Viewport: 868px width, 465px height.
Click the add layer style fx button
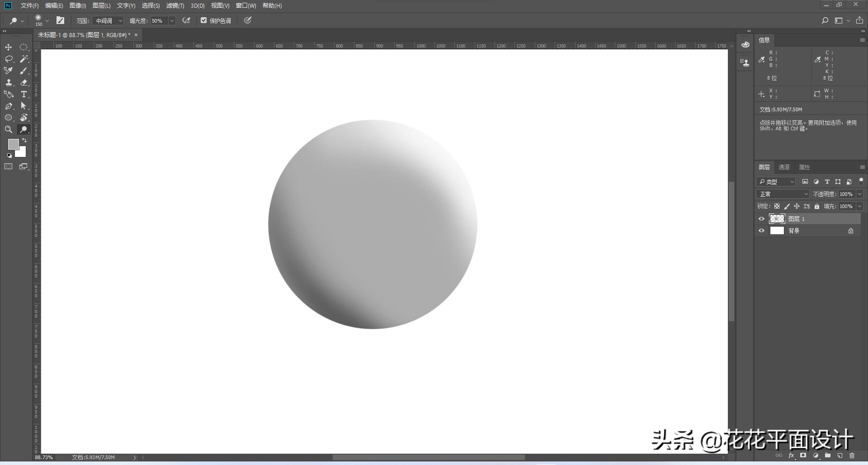[791, 456]
